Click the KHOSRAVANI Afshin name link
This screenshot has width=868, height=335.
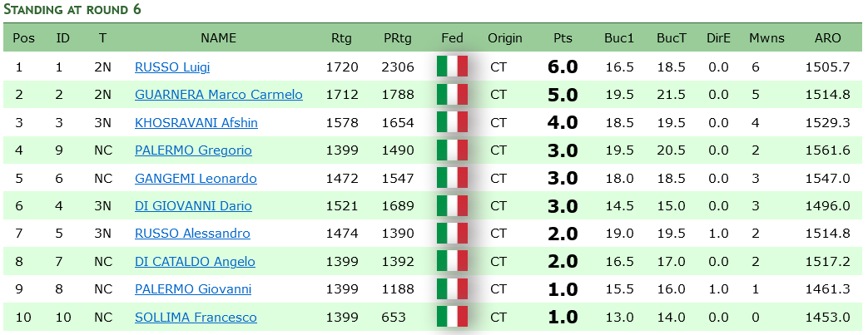pos(196,123)
